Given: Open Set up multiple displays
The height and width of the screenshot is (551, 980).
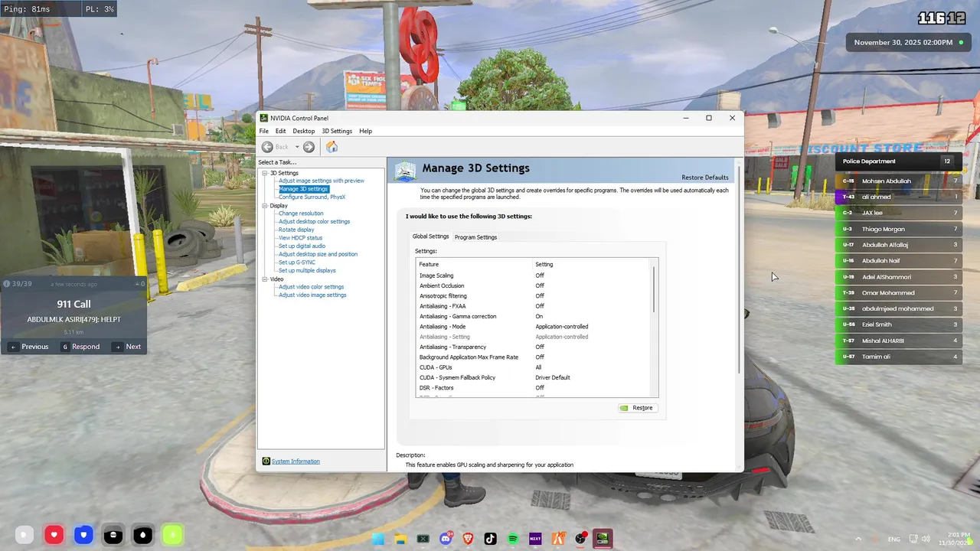Looking at the screenshot, I should pos(307,270).
